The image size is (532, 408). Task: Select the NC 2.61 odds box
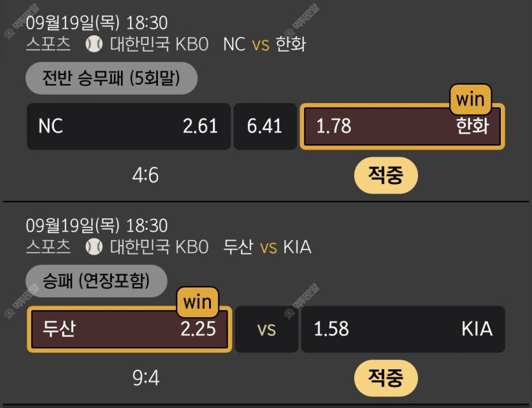tap(129, 126)
